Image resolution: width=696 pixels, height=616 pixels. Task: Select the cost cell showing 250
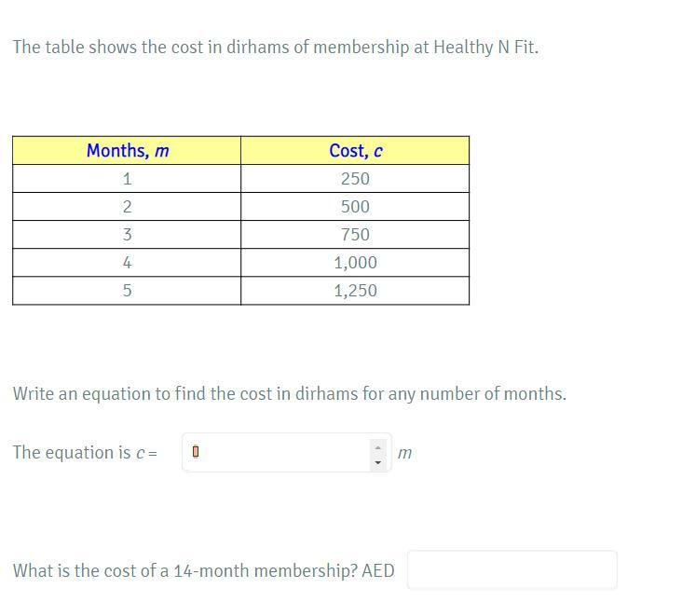355,179
